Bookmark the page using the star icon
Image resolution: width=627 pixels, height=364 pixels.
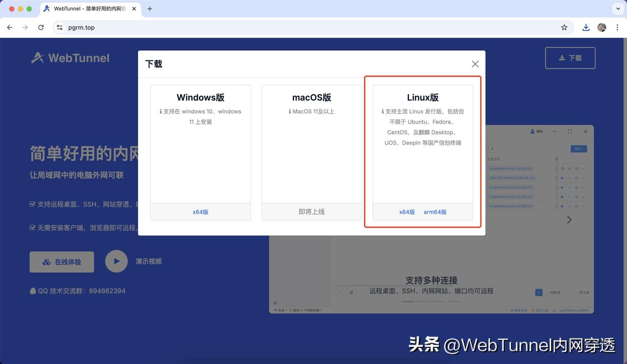coord(564,27)
